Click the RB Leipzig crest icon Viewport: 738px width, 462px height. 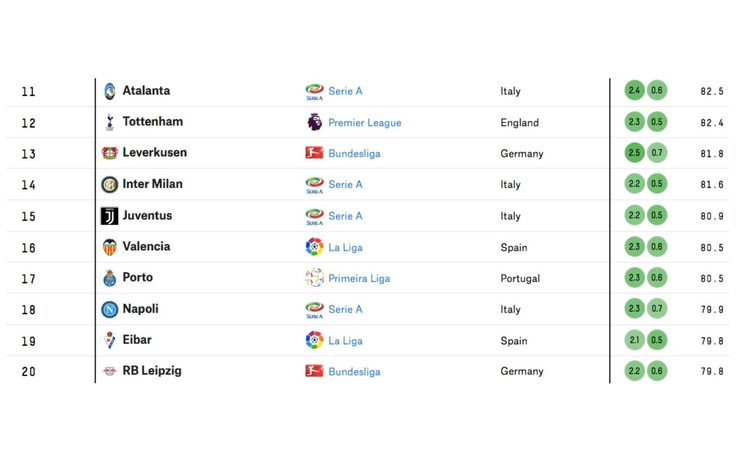click(109, 371)
